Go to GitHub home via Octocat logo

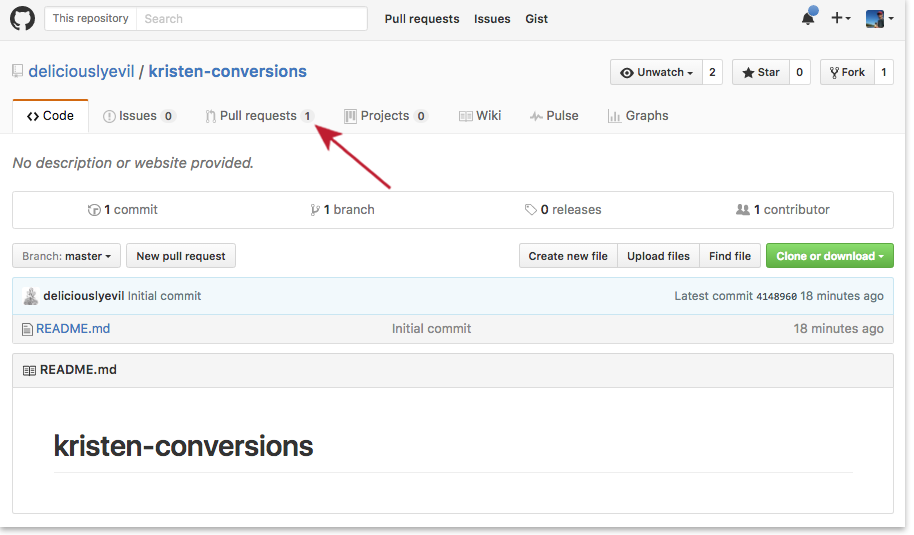tap(22, 19)
